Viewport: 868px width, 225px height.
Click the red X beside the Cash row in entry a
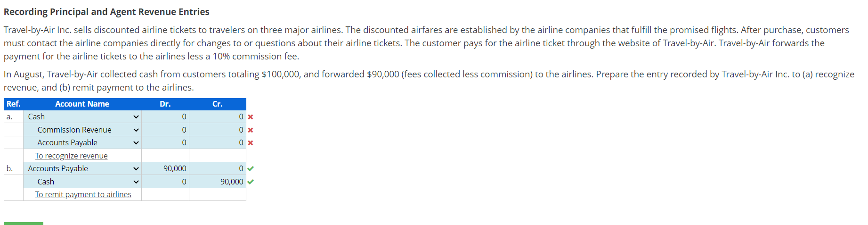(251, 117)
